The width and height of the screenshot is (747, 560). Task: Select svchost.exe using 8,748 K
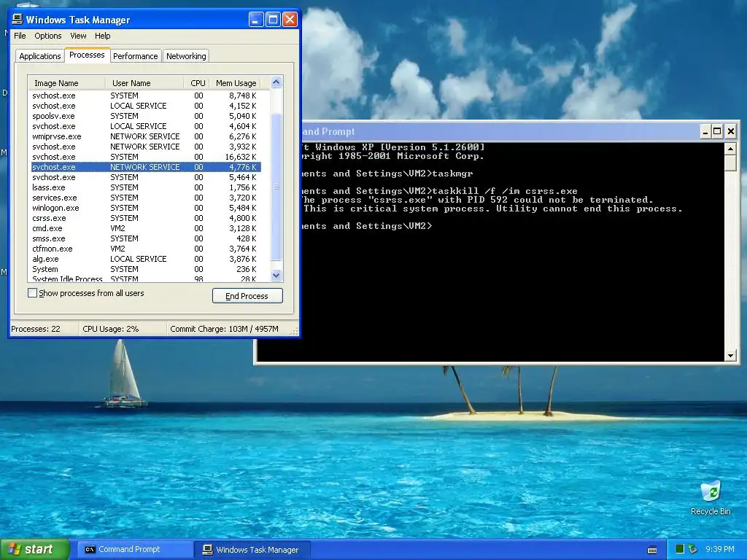coord(146,96)
